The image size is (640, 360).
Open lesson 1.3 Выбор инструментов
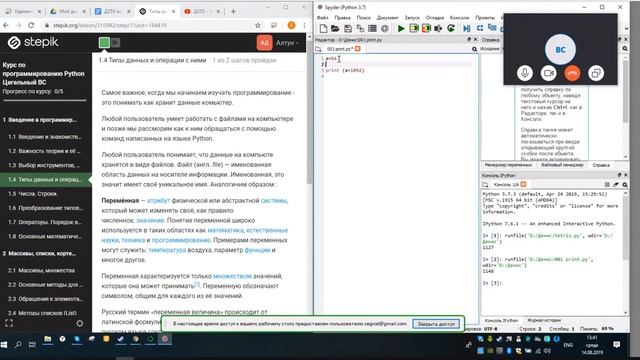[45, 165]
